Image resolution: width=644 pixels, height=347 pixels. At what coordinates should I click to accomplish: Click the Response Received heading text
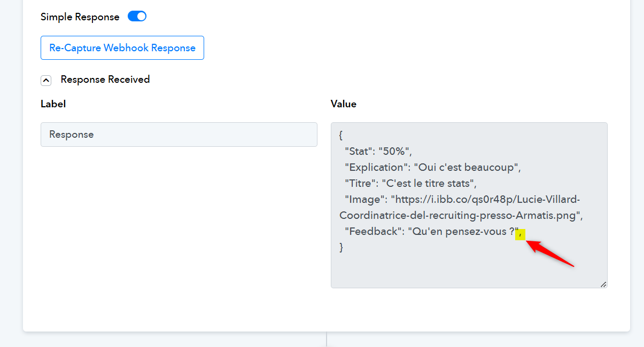(x=105, y=79)
